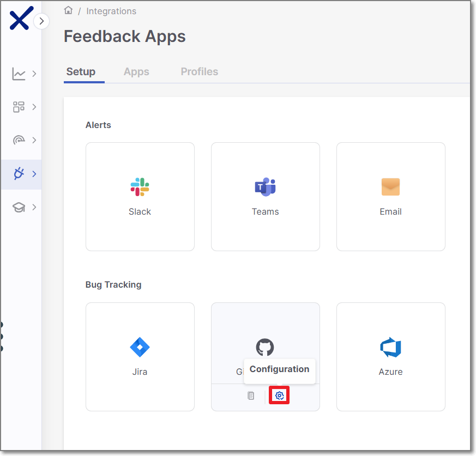Go to home via breadcrumb house icon
This screenshot has width=476, height=456.
[x=68, y=10]
